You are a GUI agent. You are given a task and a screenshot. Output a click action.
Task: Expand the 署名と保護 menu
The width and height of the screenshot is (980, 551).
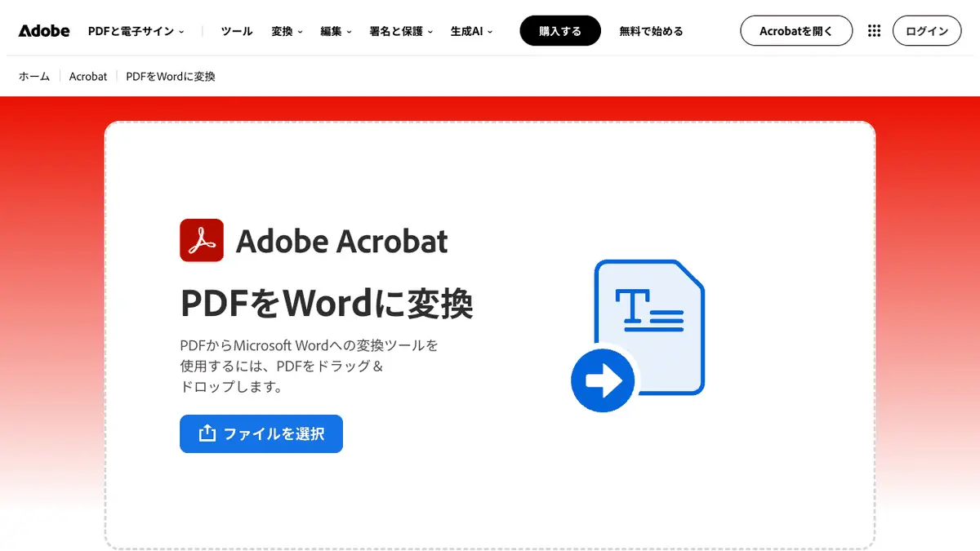tap(401, 31)
